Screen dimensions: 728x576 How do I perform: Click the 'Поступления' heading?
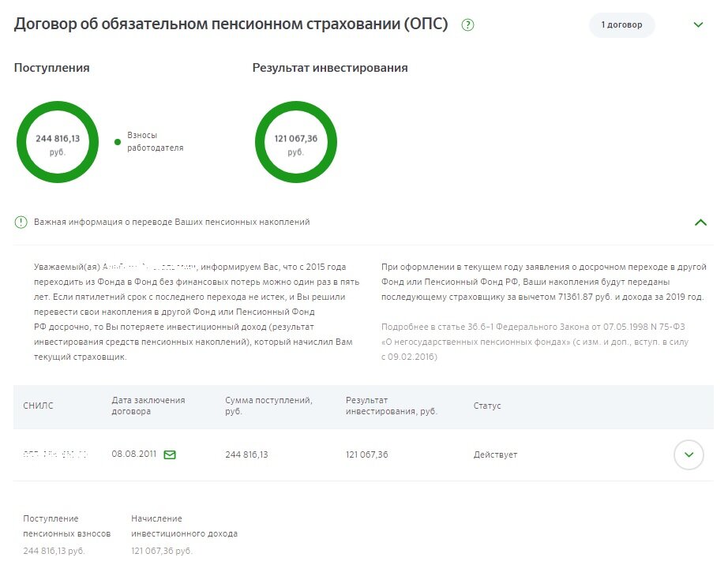pos(51,68)
